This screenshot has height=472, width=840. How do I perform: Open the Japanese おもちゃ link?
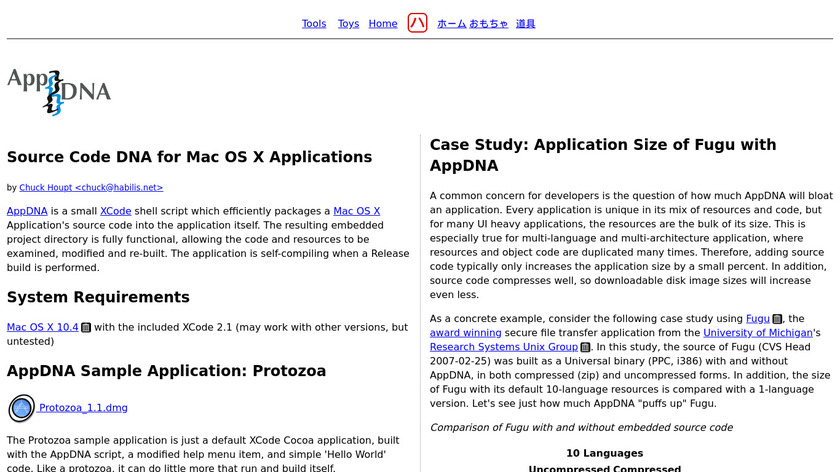pos(489,24)
